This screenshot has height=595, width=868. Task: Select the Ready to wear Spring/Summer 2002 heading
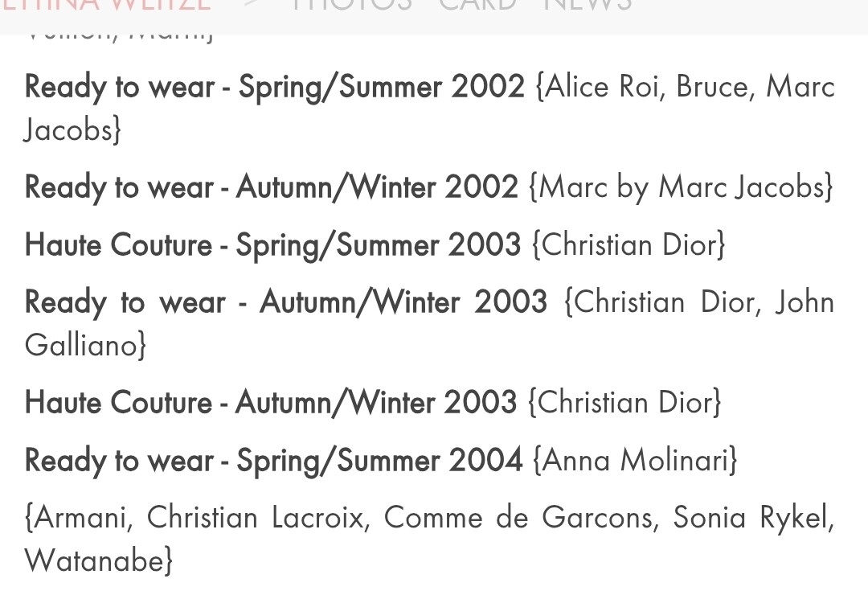[274, 86]
